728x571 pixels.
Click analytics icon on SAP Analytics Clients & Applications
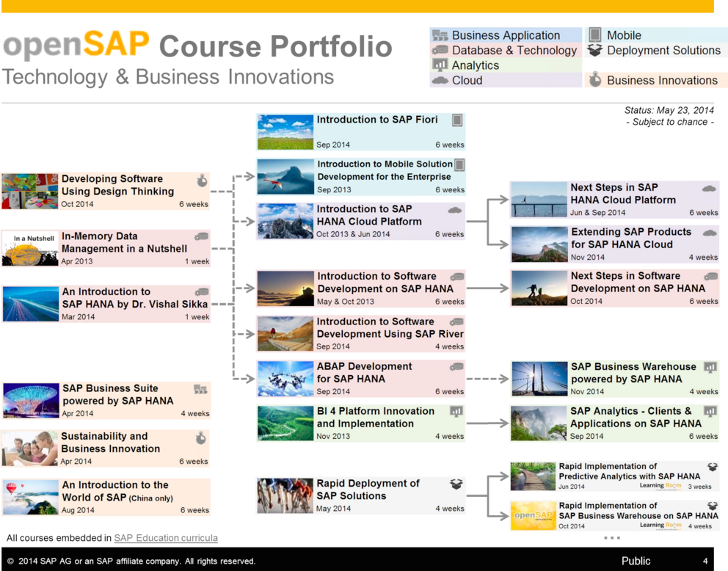pyautogui.click(x=710, y=411)
